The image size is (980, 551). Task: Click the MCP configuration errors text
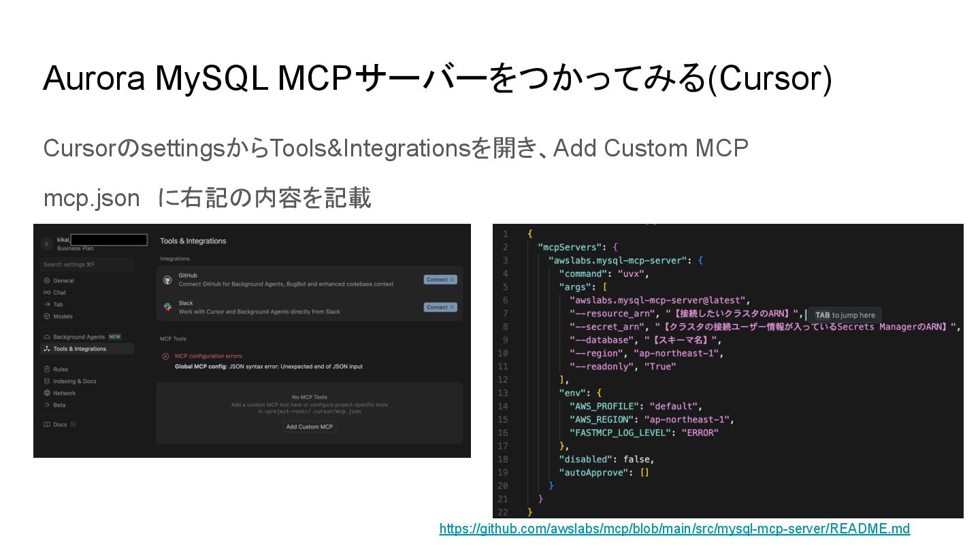pos(209,356)
